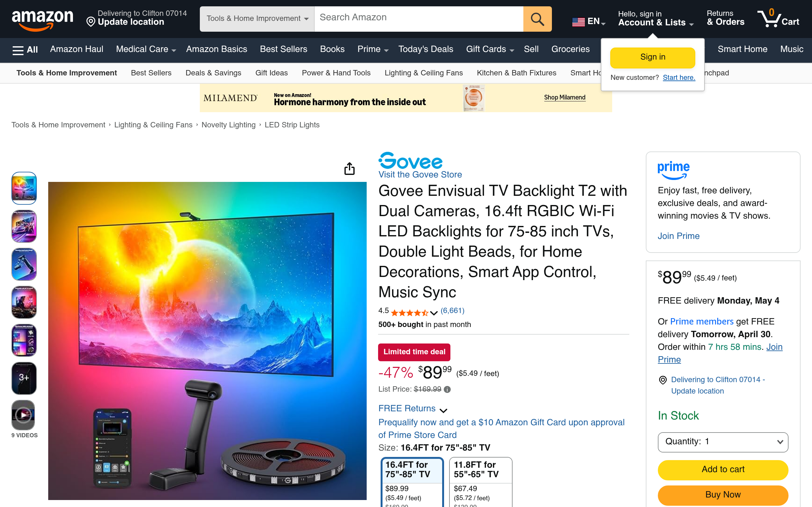Add the product to cart
The height and width of the screenshot is (507, 812).
tap(723, 469)
